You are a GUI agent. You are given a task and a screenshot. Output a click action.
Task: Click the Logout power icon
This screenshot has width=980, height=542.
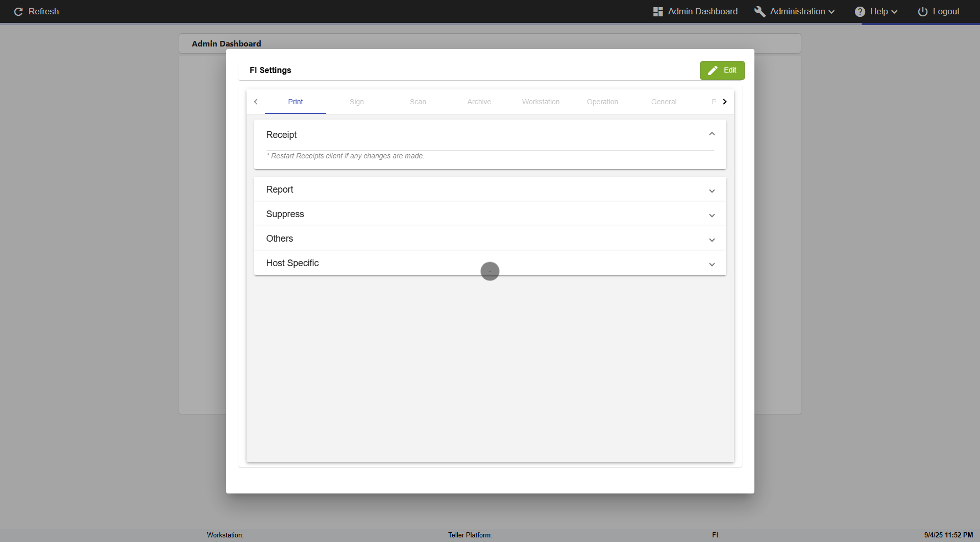pos(923,11)
